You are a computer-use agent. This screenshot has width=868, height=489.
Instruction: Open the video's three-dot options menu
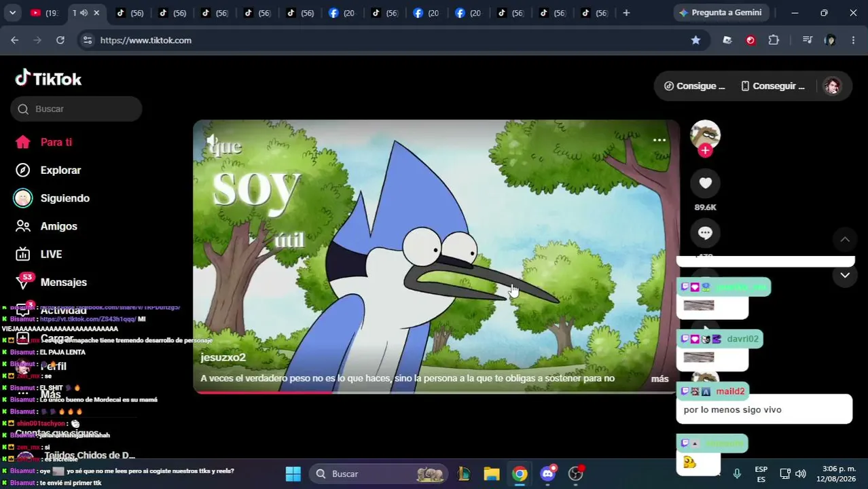[x=659, y=140]
